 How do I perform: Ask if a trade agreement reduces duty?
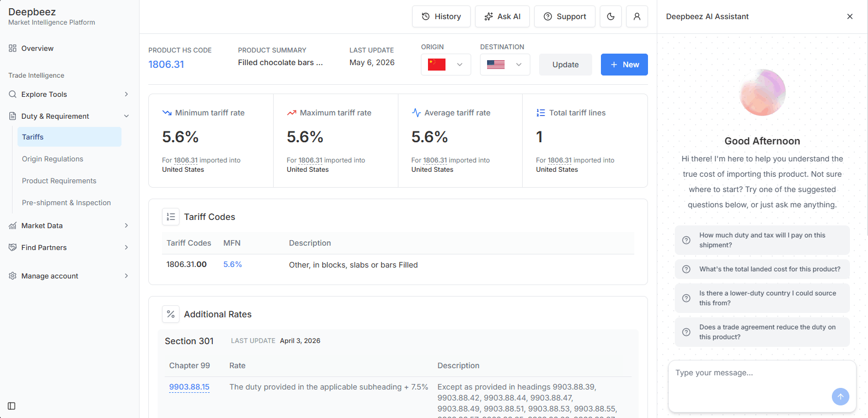tap(762, 332)
